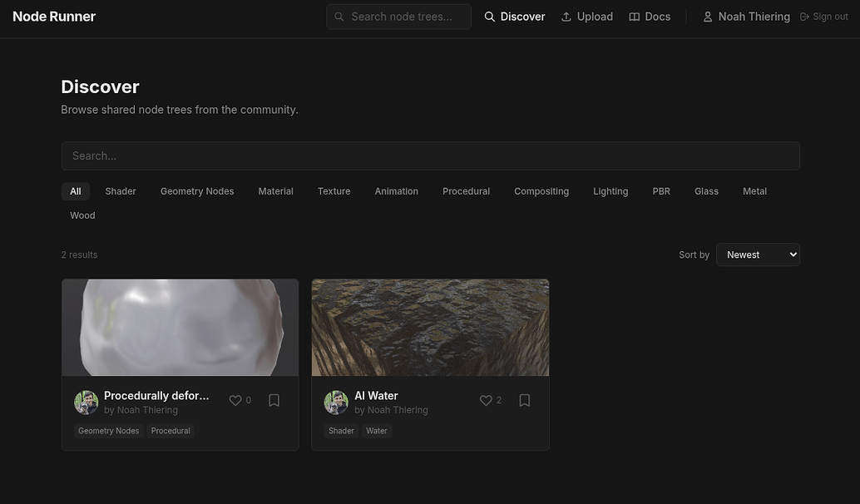Filter by Lighting category
Image resolution: width=860 pixels, height=504 pixels.
610,191
